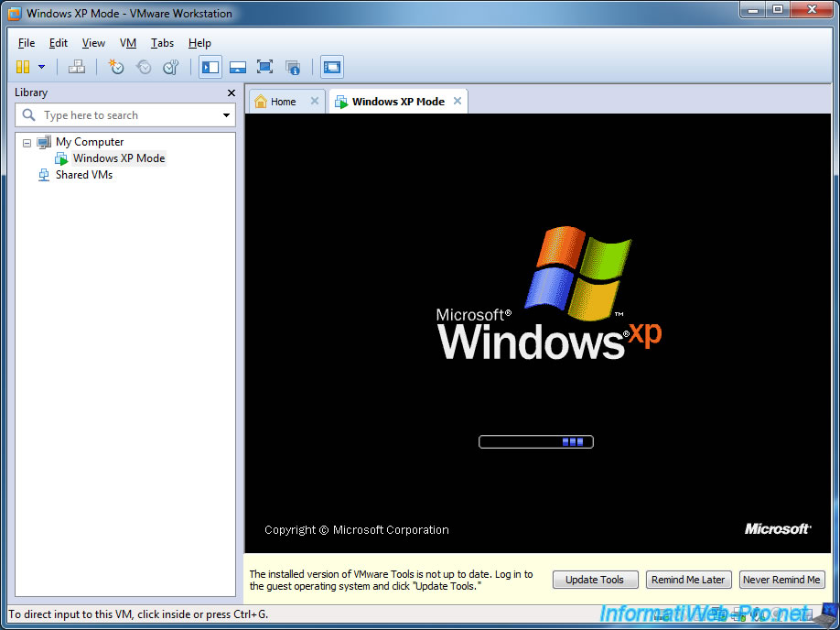The height and width of the screenshot is (630, 840).
Task: Take a snapshot of this virtual machine
Action: click(x=115, y=67)
